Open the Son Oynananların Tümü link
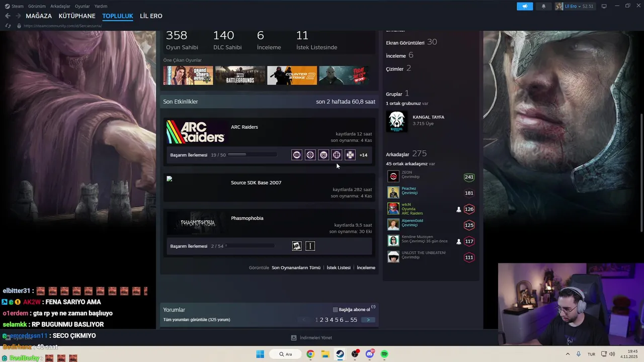Image resolution: width=644 pixels, height=362 pixels. coord(296,267)
